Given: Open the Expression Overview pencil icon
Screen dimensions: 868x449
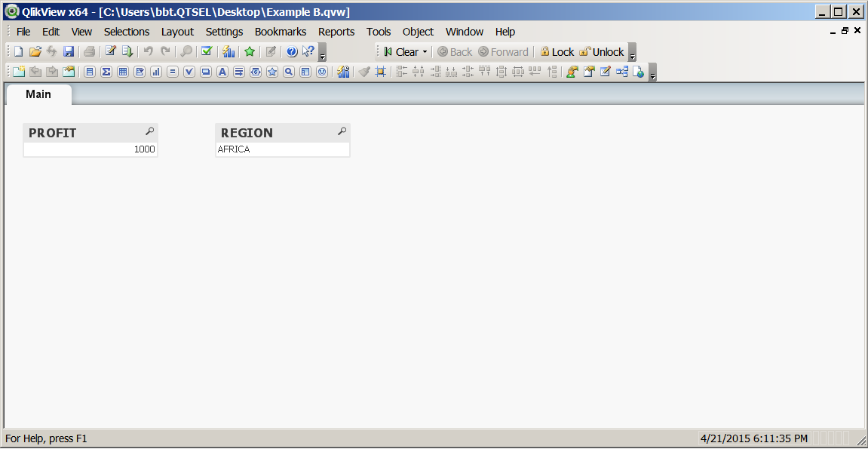Looking at the screenshot, I should click(x=606, y=72).
